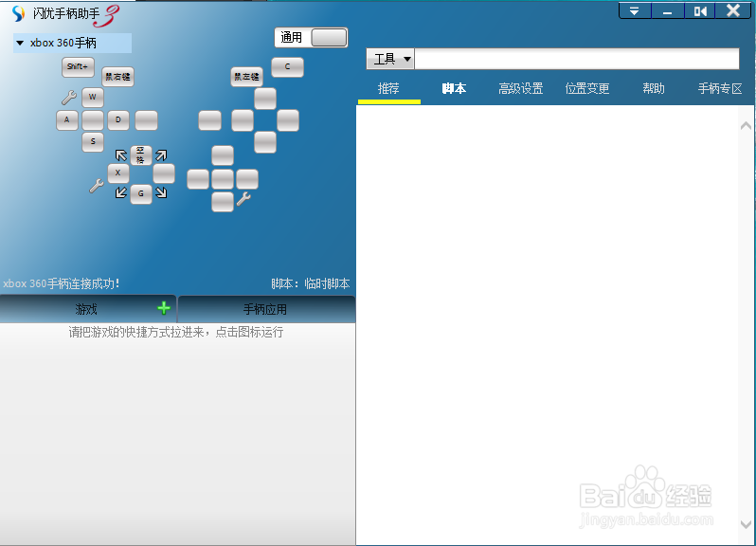The height and width of the screenshot is (546, 756).
Task: Click the 空格 mapped key
Action: pyautogui.click(x=141, y=155)
